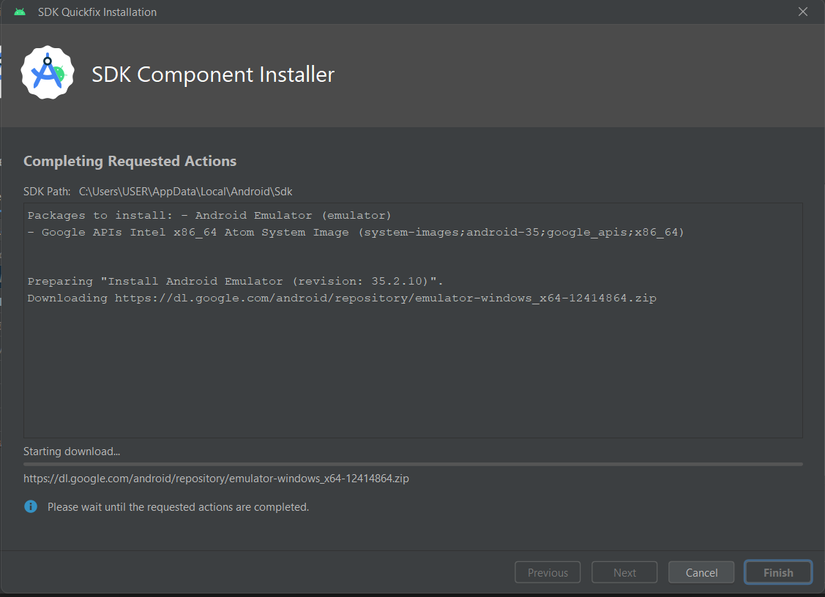
Task: Click the 'Starting download...' status text
Action: tap(70, 451)
